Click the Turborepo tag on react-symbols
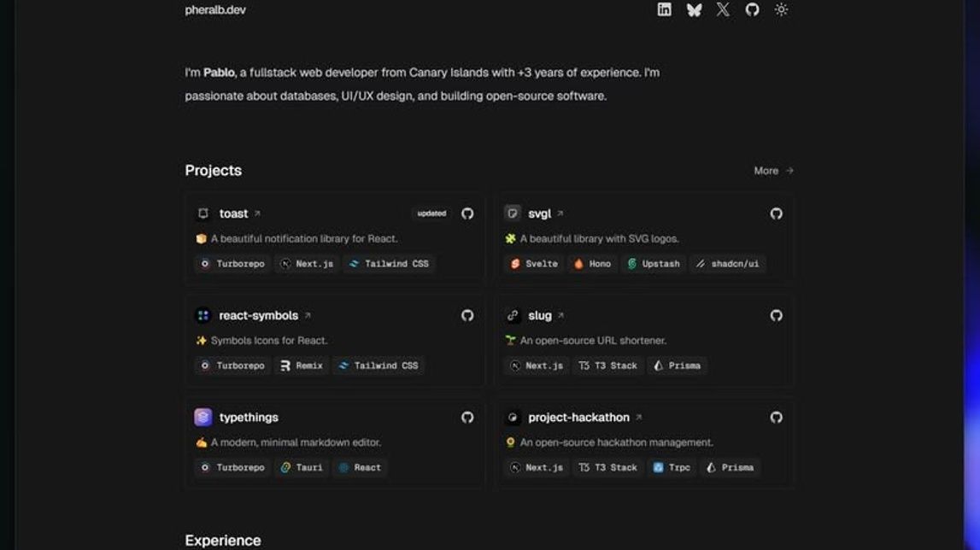The image size is (980, 550). point(232,366)
